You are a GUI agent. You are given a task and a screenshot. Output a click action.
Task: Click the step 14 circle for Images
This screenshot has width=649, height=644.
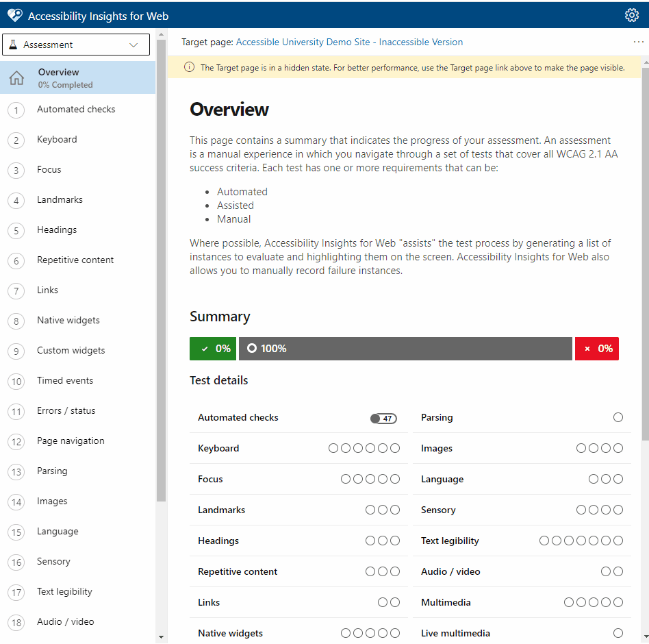pyautogui.click(x=16, y=502)
